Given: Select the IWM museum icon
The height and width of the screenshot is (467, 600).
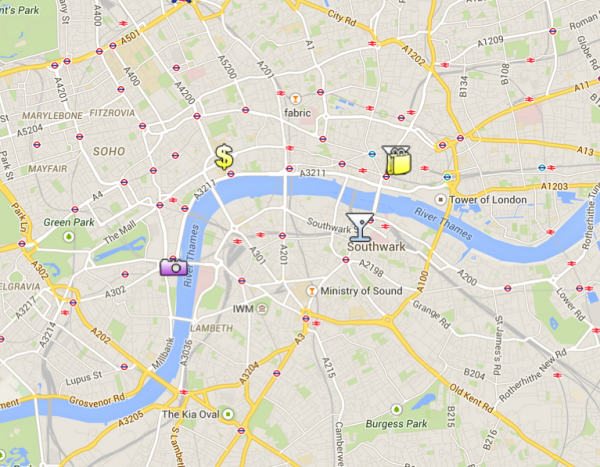Looking at the screenshot, I should (x=262, y=308).
